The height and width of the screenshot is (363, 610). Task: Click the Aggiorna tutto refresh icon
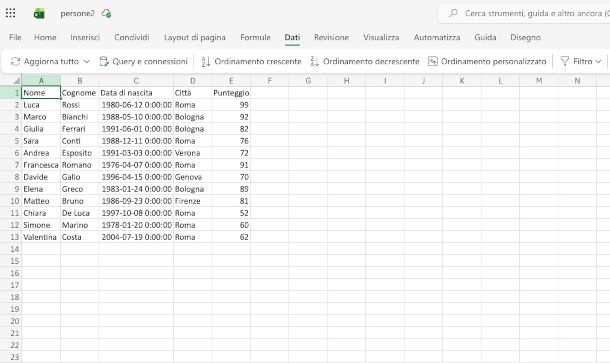[15, 61]
